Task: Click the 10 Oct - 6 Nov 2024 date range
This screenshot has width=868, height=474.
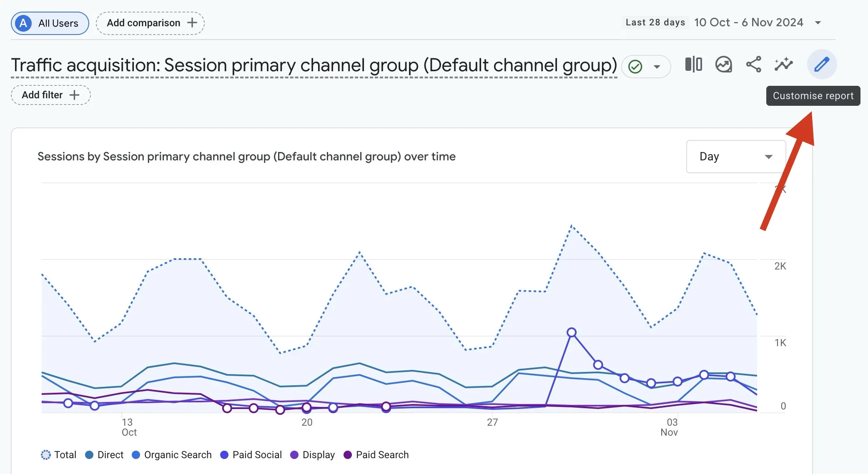Action: coord(748,22)
